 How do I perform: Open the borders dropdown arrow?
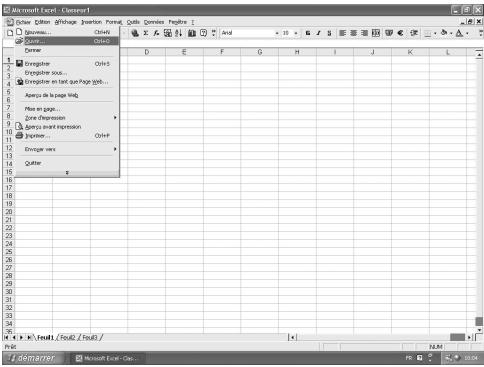coord(435,33)
